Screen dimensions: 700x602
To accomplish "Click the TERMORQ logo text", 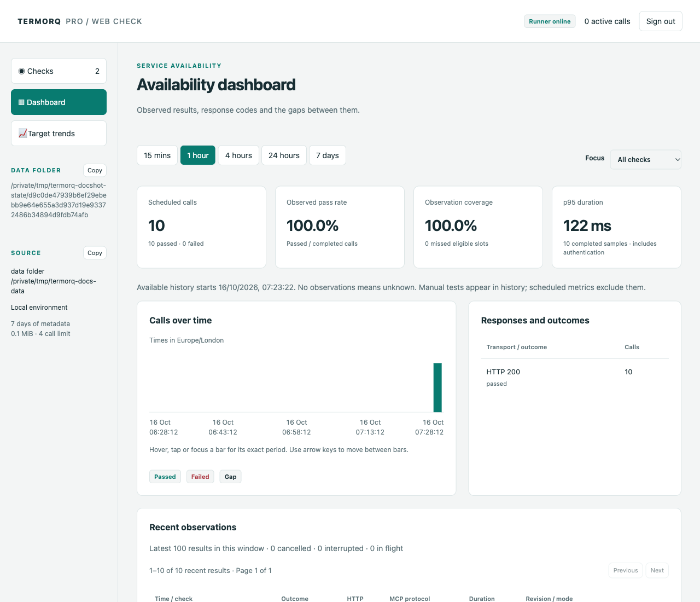I will click(x=39, y=21).
